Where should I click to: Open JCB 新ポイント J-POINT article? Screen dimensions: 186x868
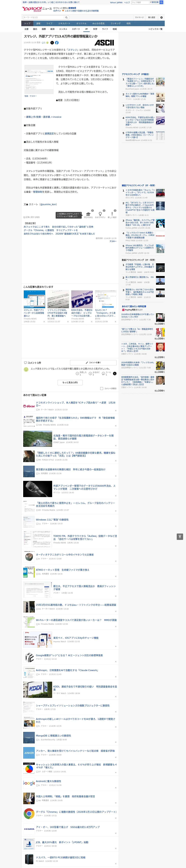(62, 842)
